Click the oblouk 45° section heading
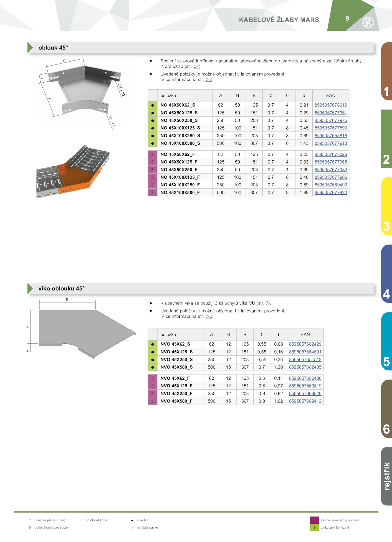 tap(53, 48)
